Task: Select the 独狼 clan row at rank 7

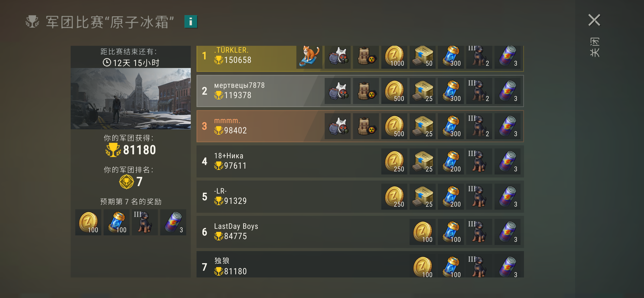Action: [360, 265]
